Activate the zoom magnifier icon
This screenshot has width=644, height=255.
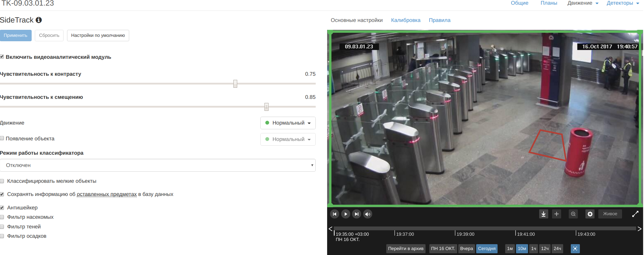point(573,214)
